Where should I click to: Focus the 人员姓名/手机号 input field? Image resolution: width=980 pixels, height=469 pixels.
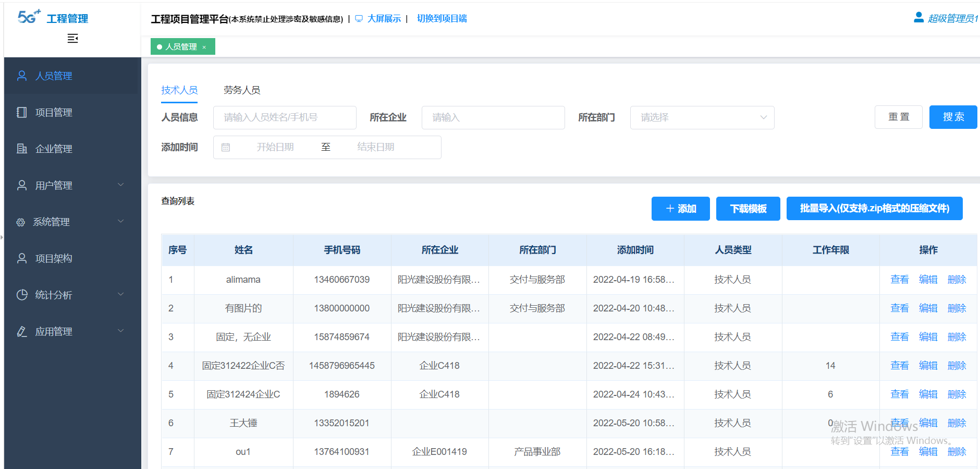tap(285, 118)
